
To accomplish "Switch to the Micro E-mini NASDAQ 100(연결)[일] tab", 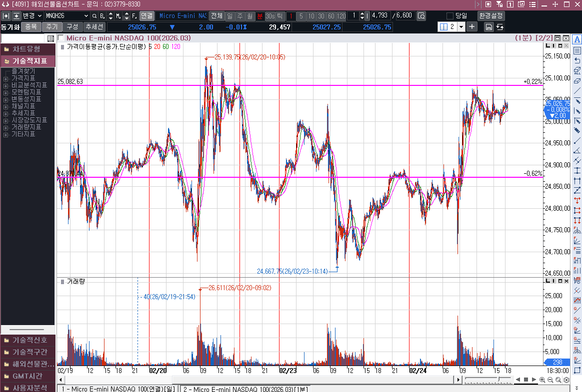I will click(x=118, y=389).
